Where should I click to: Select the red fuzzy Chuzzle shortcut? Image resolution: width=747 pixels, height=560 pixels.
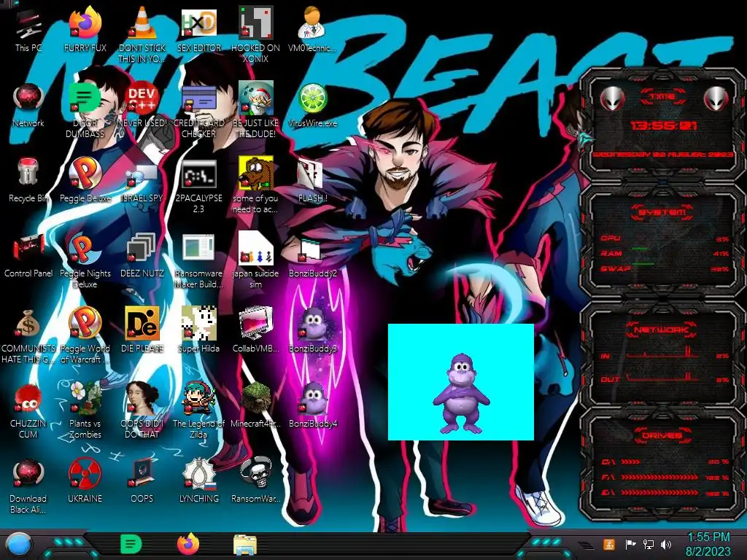click(28, 411)
